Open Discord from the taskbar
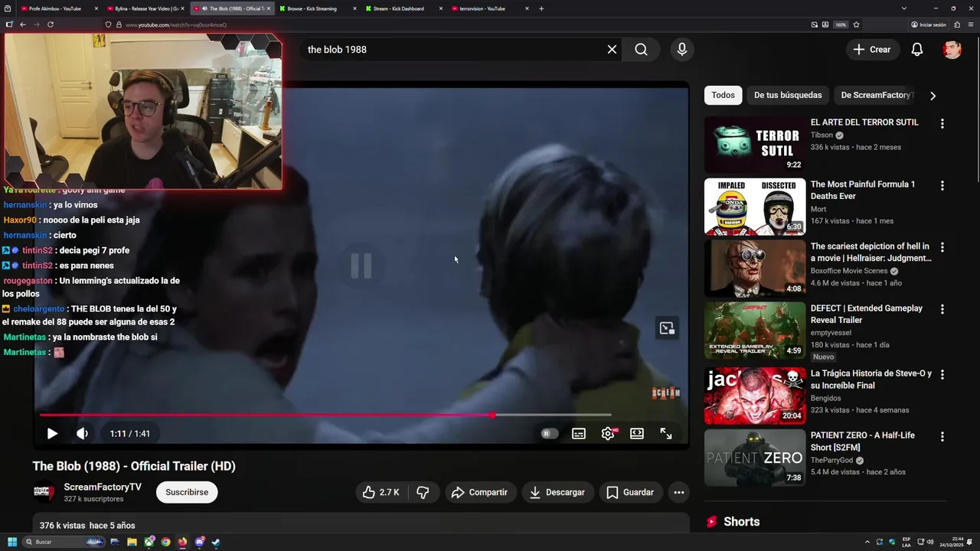This screenshot has height=551, width=980. (x=199, y=542)
